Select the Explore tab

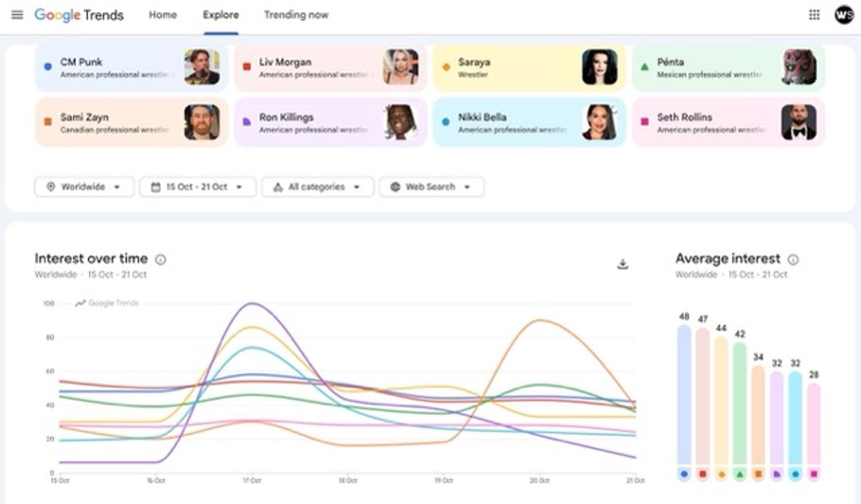pos(221,15)
